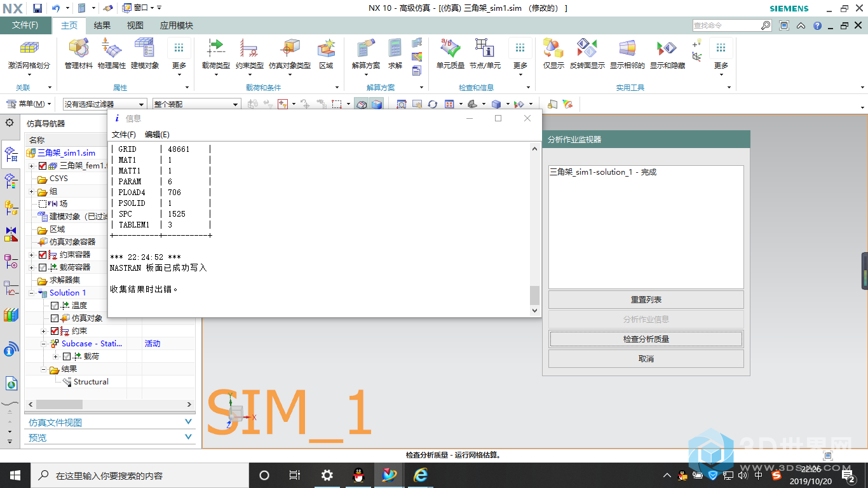Open 文件(F) menu in 信息 window
This screenshot has height=488, width=868.
point(124,135)
